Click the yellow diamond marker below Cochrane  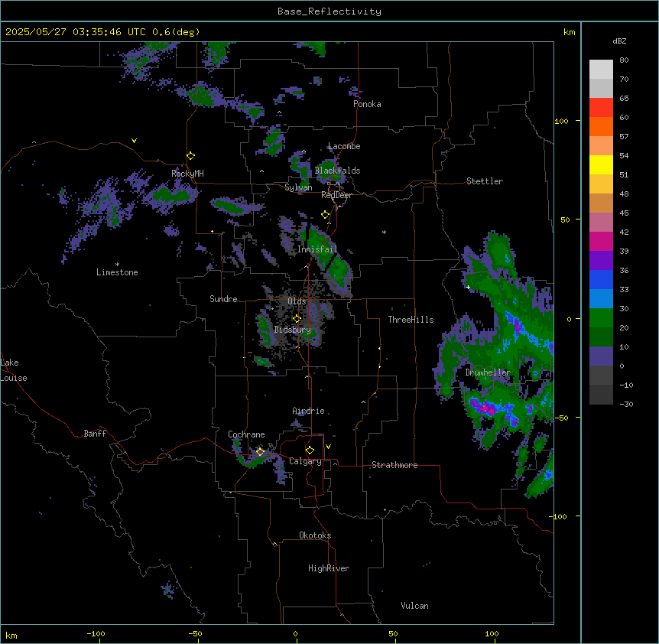point(260,452)
